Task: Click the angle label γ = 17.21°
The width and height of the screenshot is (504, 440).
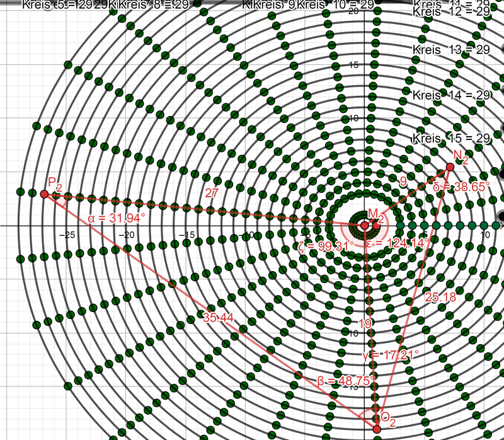Action: (x=391, y=355)
